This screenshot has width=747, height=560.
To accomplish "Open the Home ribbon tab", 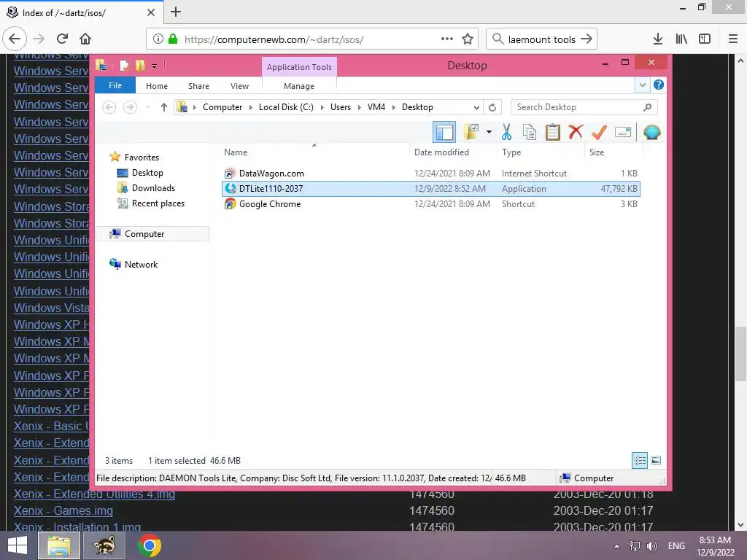I will (x=157, y=86).
